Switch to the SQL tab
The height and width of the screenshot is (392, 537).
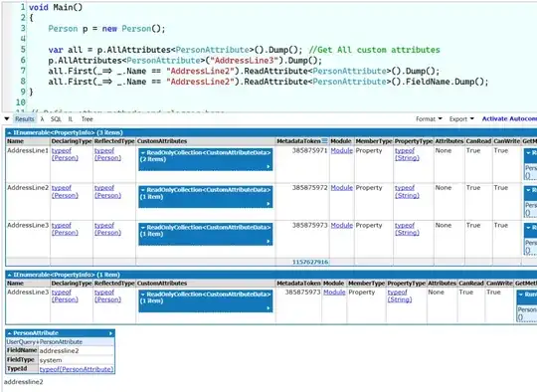(56, 119)
